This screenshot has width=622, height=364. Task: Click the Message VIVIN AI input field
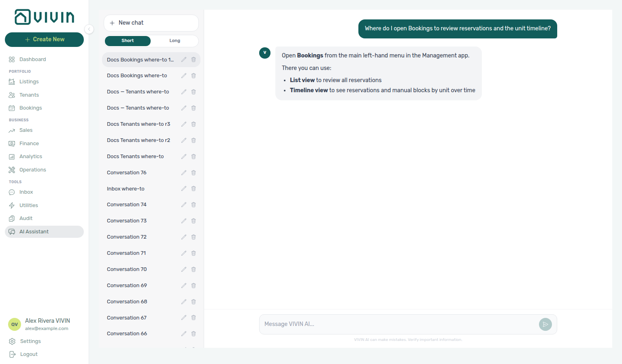[x=399, y=324]
